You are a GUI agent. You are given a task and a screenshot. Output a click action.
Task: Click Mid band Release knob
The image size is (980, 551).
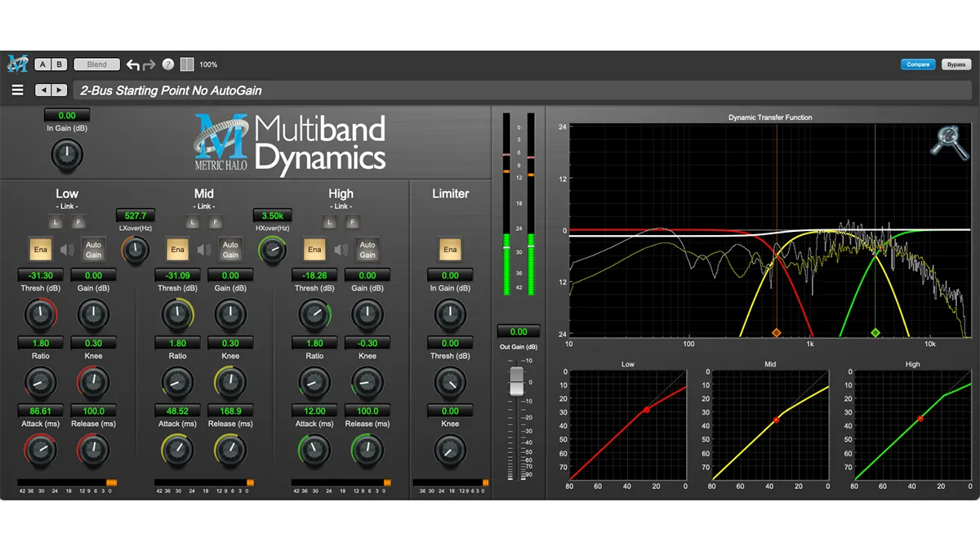click(230, 449)
